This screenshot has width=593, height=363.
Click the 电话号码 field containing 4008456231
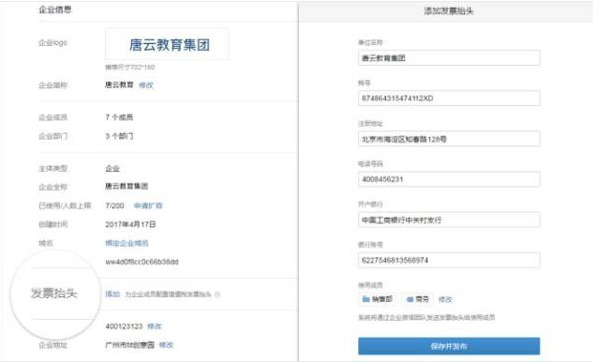point(449,179)
